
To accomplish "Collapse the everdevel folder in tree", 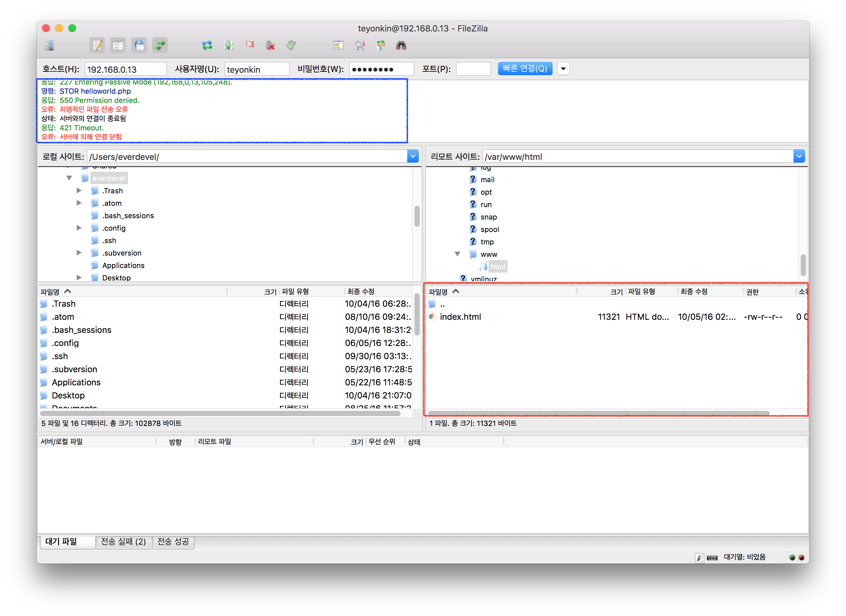I will point(70,178).
